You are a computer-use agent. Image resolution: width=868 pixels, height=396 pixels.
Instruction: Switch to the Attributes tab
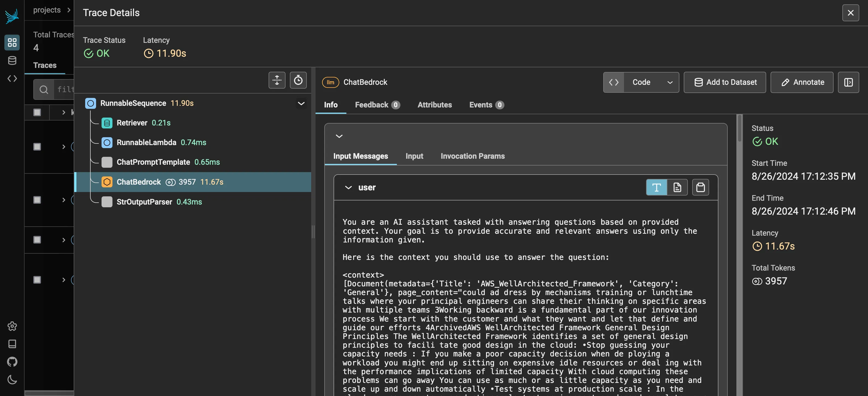[x=434, y=105]
